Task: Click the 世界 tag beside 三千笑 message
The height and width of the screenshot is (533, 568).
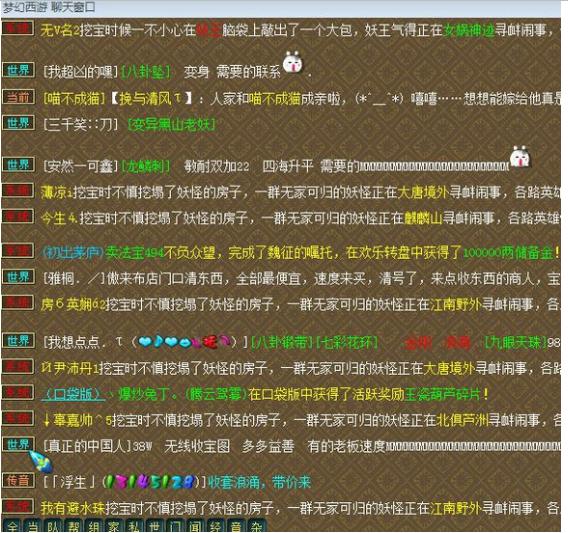Action: (x=18, y=122)
